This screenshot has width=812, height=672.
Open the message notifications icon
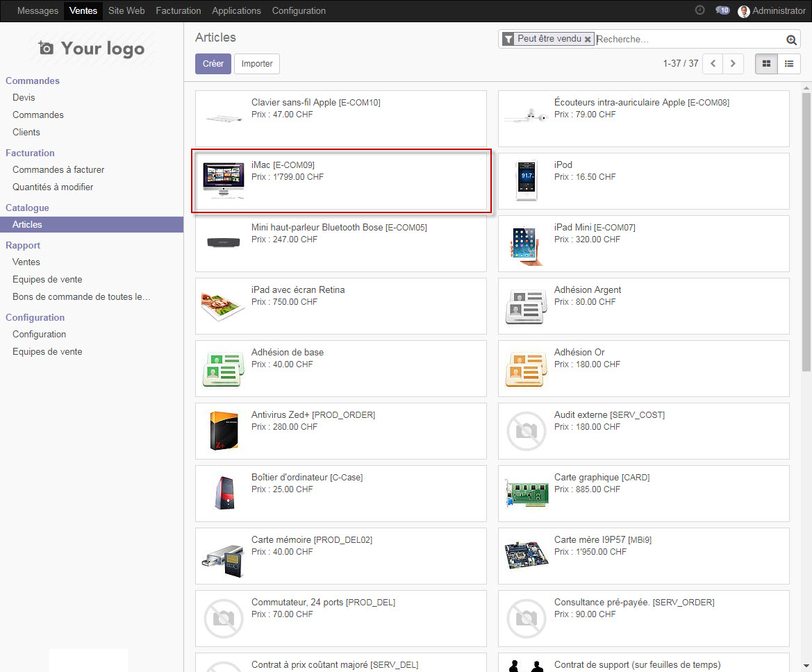(x=722, y=10)
